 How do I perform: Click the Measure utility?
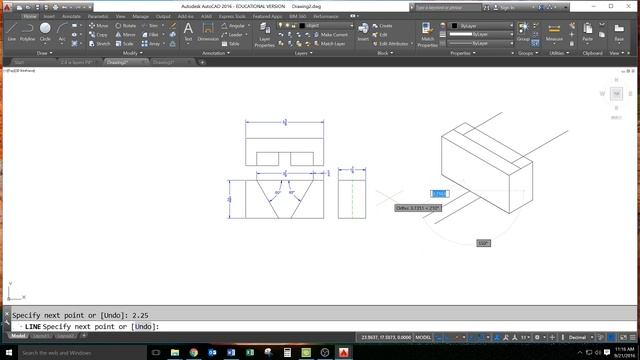click(554, 32)
